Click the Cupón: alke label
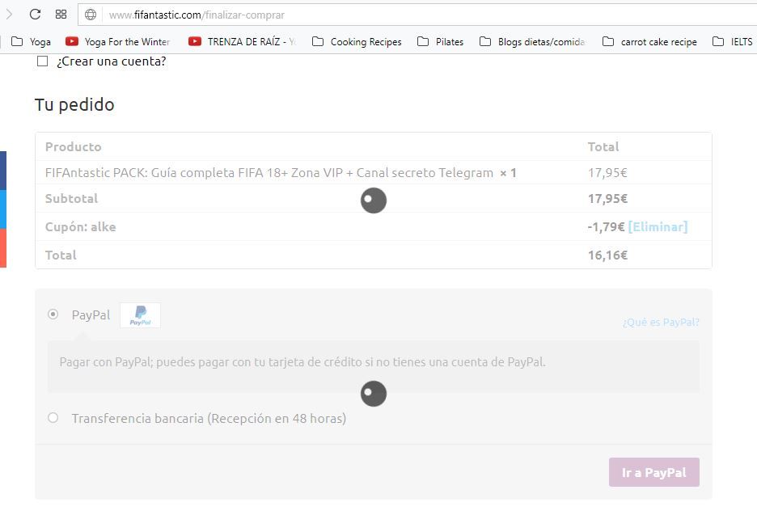The width and height of the screenshot is (757, 532). tap(81, 227)
